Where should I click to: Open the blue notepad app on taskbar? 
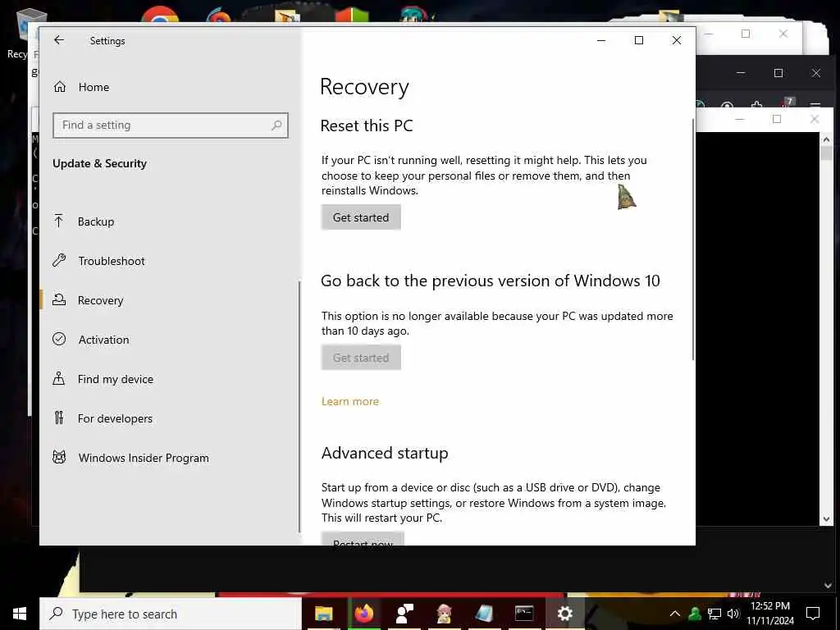484,614
